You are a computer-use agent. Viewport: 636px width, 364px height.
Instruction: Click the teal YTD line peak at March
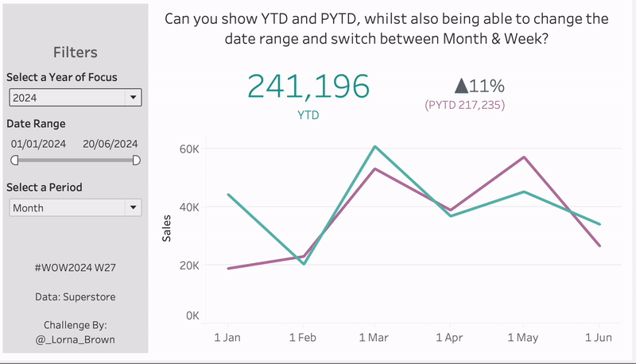tap(374, 147)
